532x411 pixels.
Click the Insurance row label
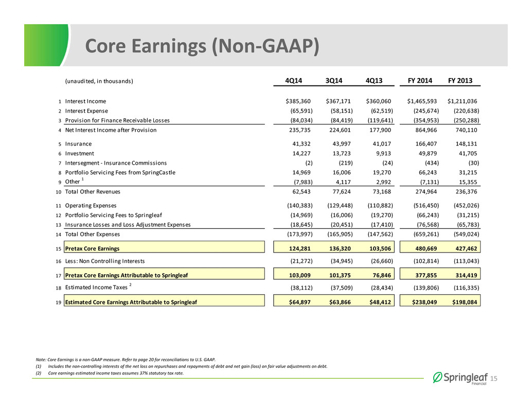tap(78, 144)
